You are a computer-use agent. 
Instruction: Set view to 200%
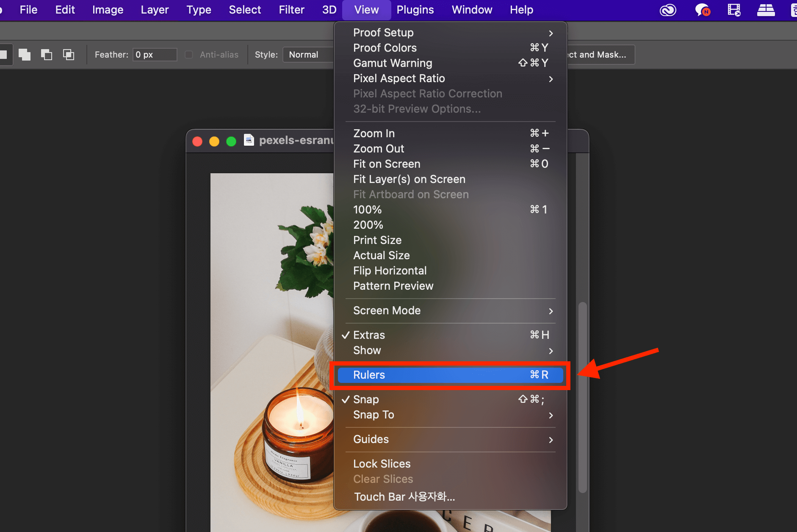tap(450, 225)
